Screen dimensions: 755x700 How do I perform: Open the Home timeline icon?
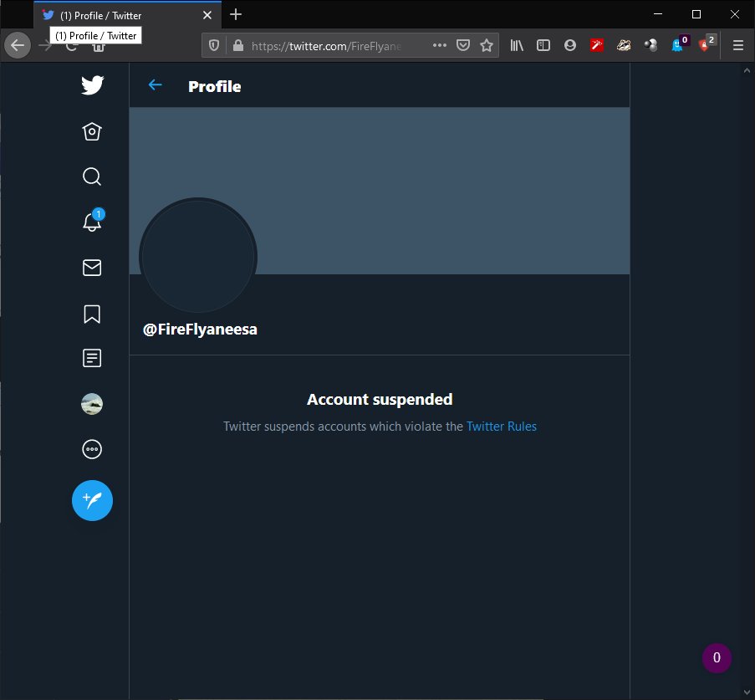[92, 131]
